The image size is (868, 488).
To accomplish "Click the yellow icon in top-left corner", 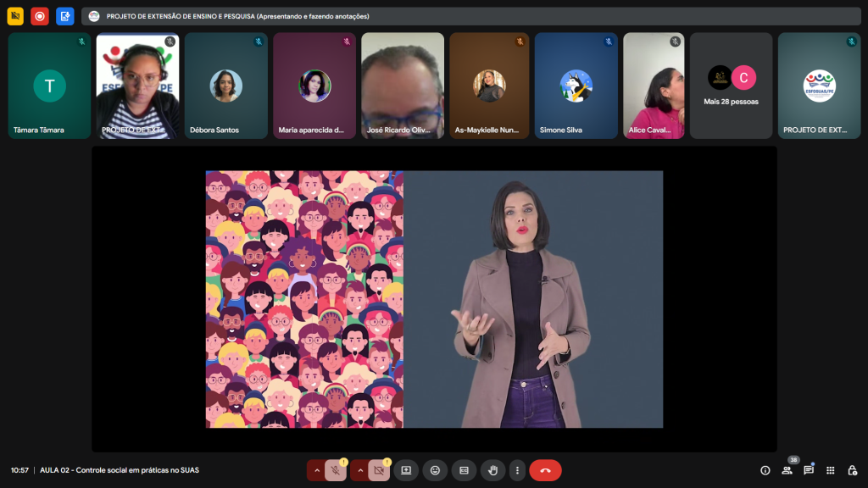I will 15,16.
